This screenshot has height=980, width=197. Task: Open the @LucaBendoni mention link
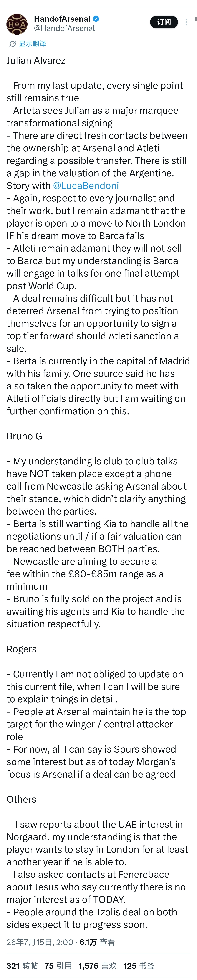(86, 186)
